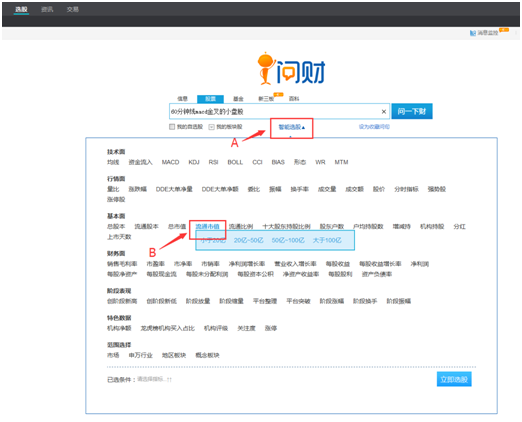
Task: Switch to the 资讯 top tab
Action: pyautogui.click(x=47, y=9)
